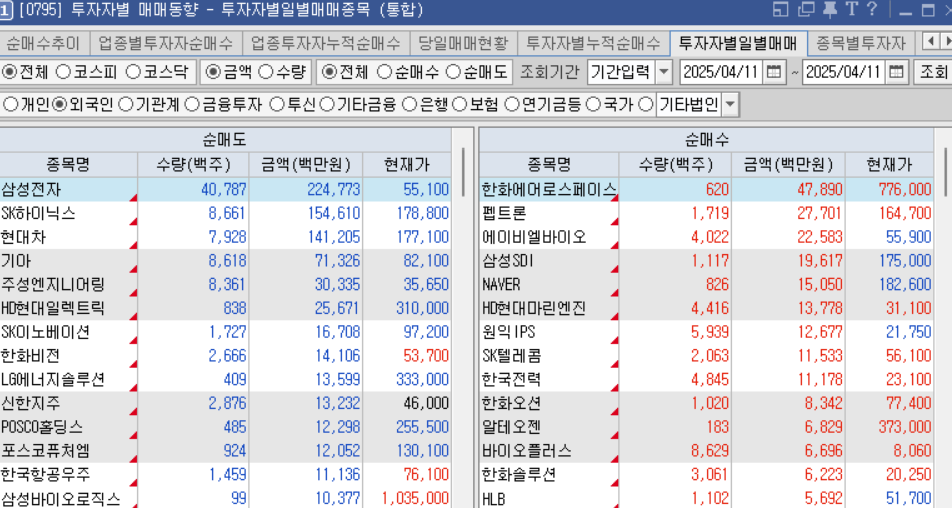Choose the 연기금등 investor radio
The height and width of the screenshot is (508, 952).
[x=512, y=104]
